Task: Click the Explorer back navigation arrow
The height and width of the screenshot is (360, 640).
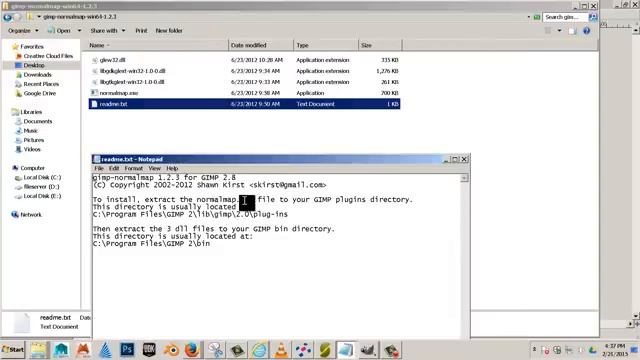Action: (7, 17)
